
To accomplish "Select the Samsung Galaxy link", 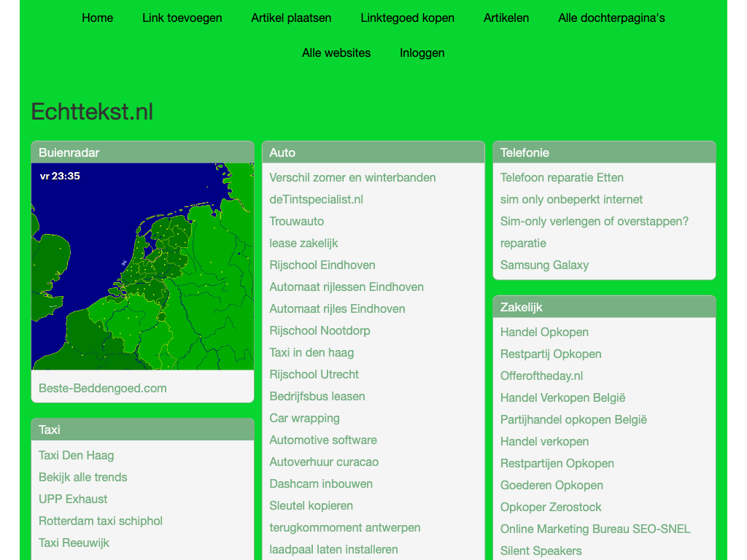I will point(544,265).
